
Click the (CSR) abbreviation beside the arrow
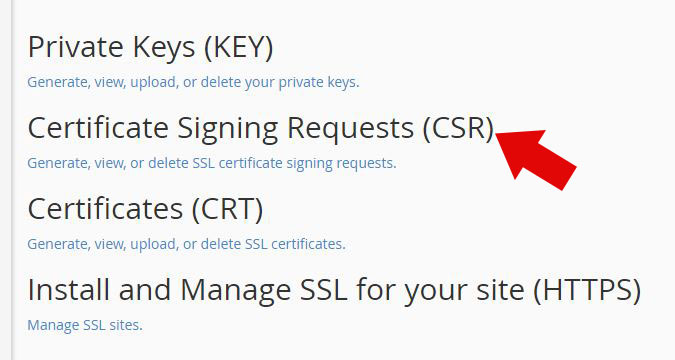coord(458,128)
